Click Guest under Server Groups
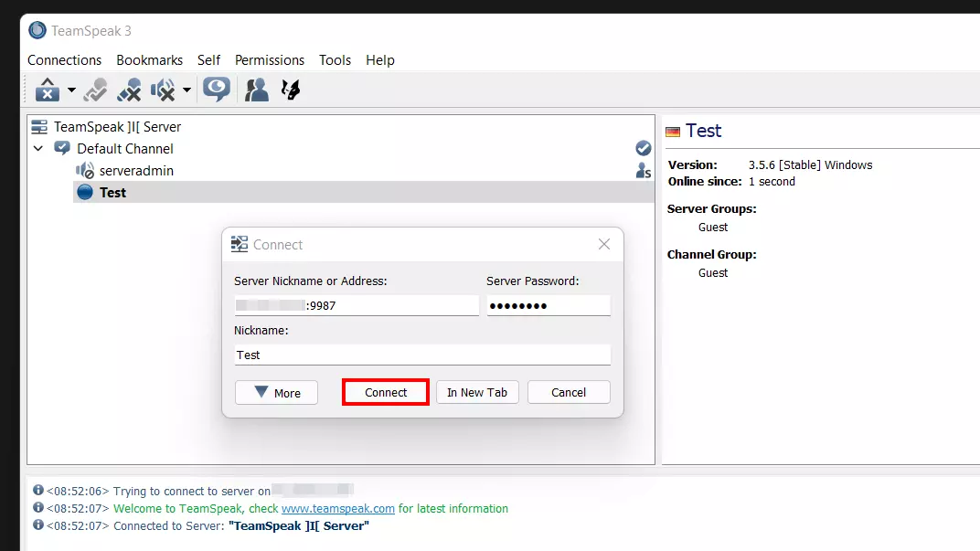This screenshot has height=551, width=980. tap(713, 228)
